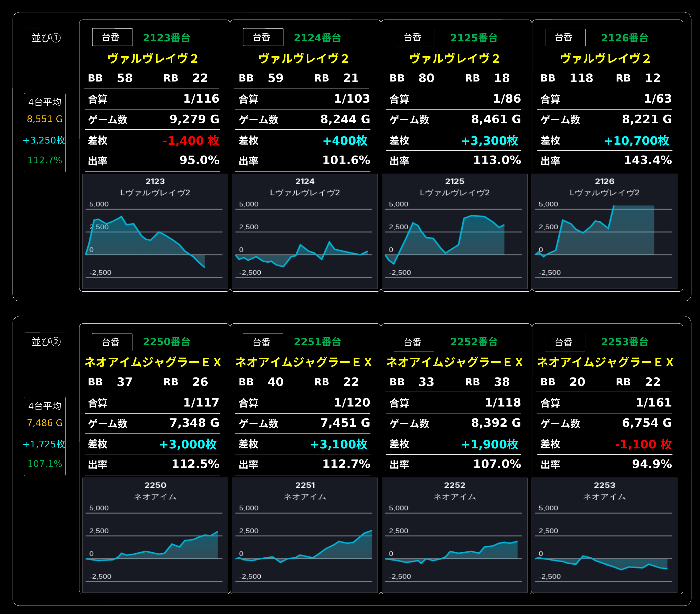Viewport: 700px width, 614px height.
Task: Open the 2253 ネオアイム slump graph
Action: point(605,535)
